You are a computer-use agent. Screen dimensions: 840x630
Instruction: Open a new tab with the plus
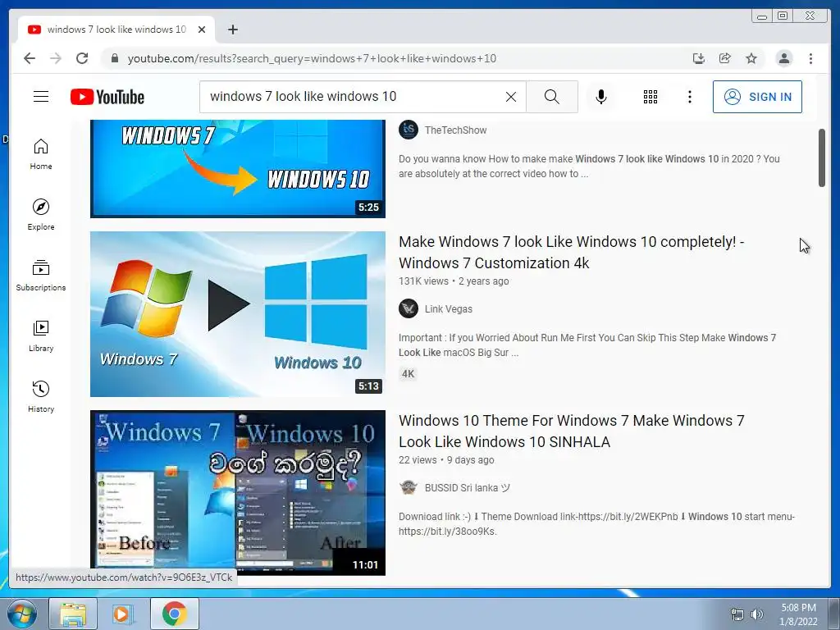(232, 30)
